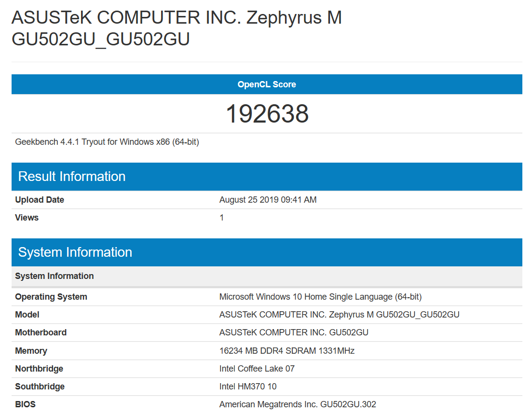Click the gray System Information table subheader

(267, 276)
